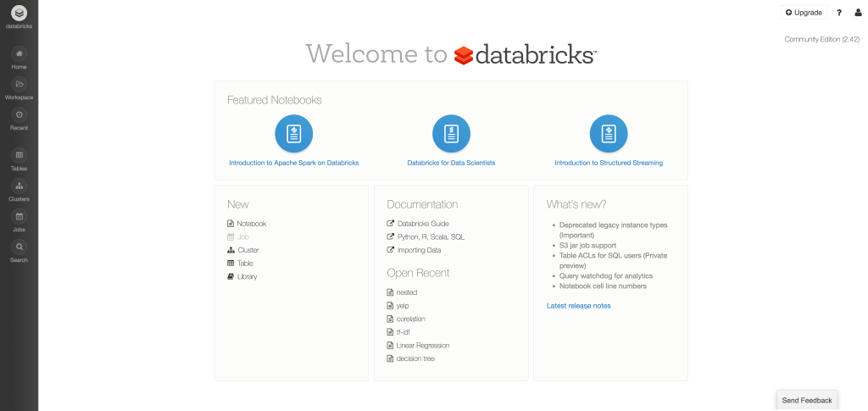Click the disabled Job item under New

[238, 236]
